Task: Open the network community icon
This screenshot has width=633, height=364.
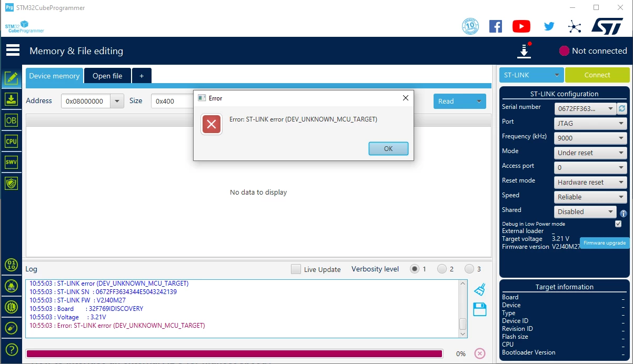Action: [575, 26]
